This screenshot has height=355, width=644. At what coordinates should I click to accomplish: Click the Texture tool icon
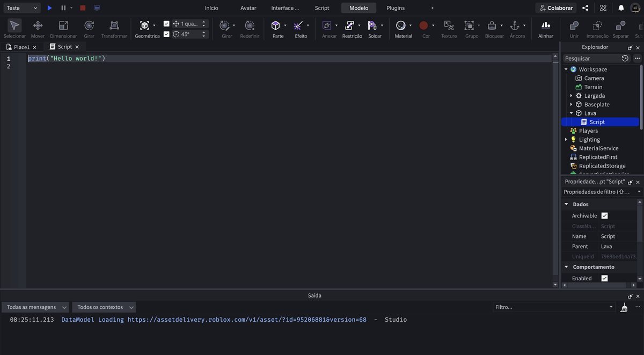(x=449, y=25)
